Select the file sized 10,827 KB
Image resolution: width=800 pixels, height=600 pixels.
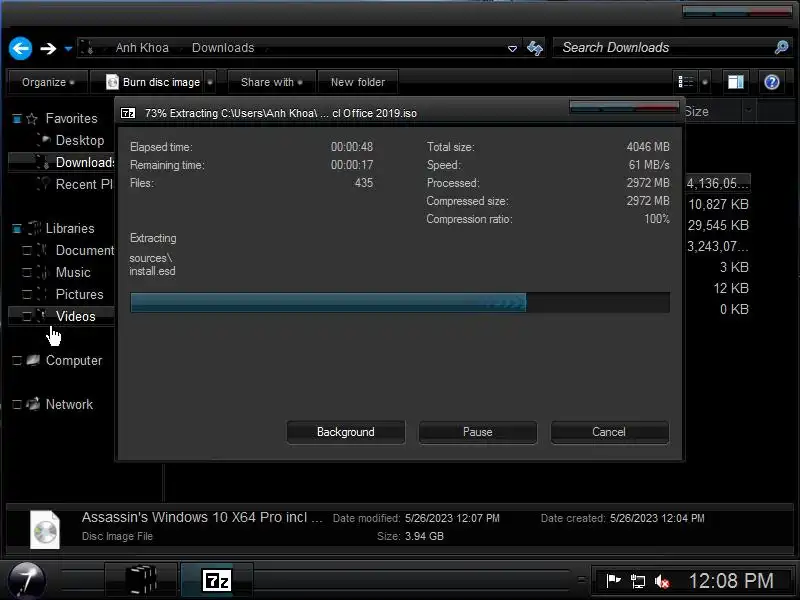[x=718, y=205]
